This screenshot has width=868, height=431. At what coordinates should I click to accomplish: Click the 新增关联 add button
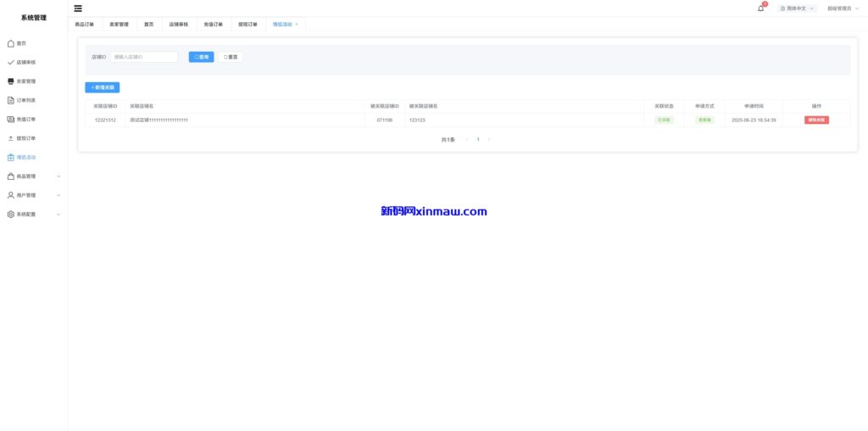103,87
